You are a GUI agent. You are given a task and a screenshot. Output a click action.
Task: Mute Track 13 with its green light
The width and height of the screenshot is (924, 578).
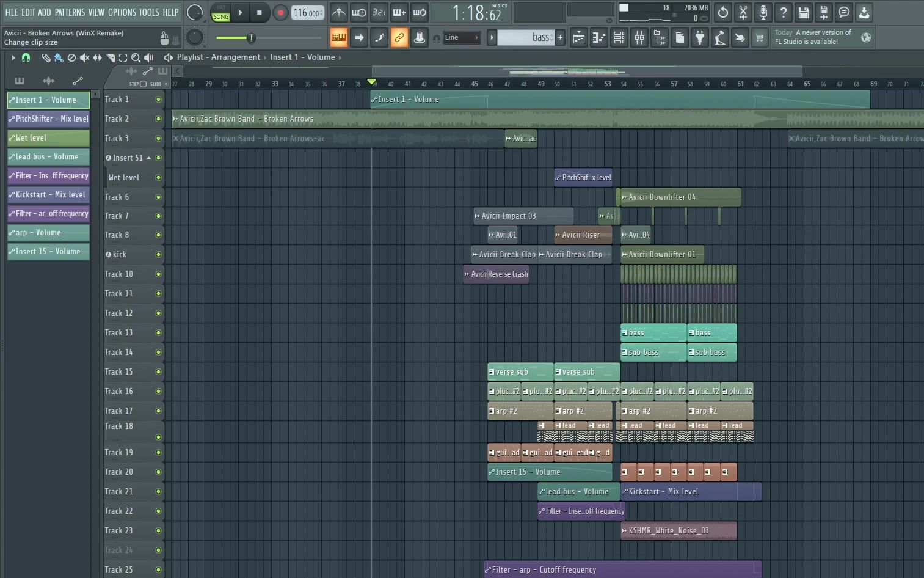(158, 332)
